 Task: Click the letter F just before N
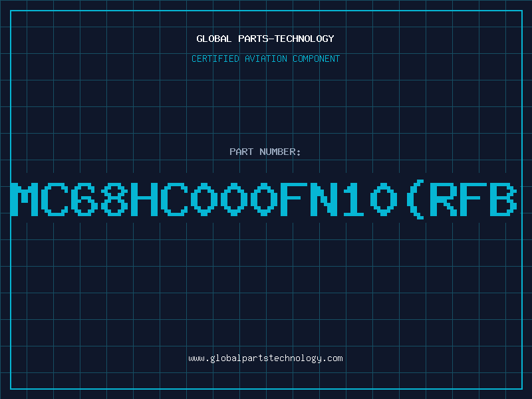pyautogui.click(x=294, y=199)
